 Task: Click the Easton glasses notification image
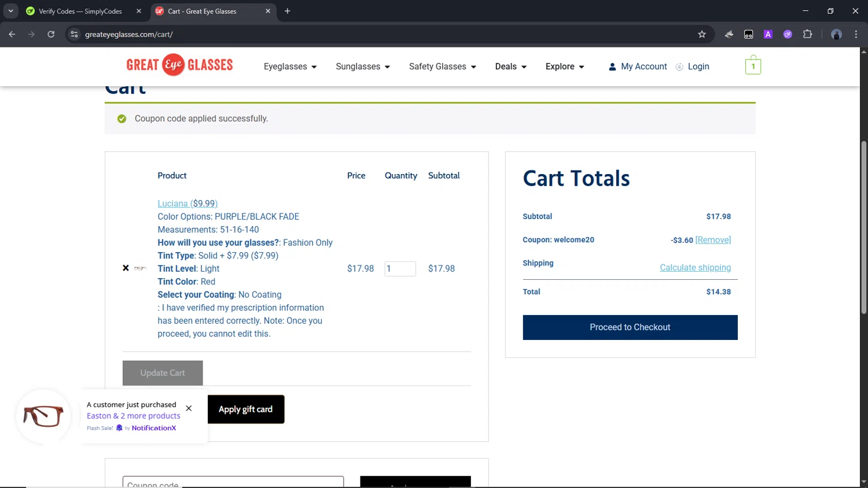(43, 416)
